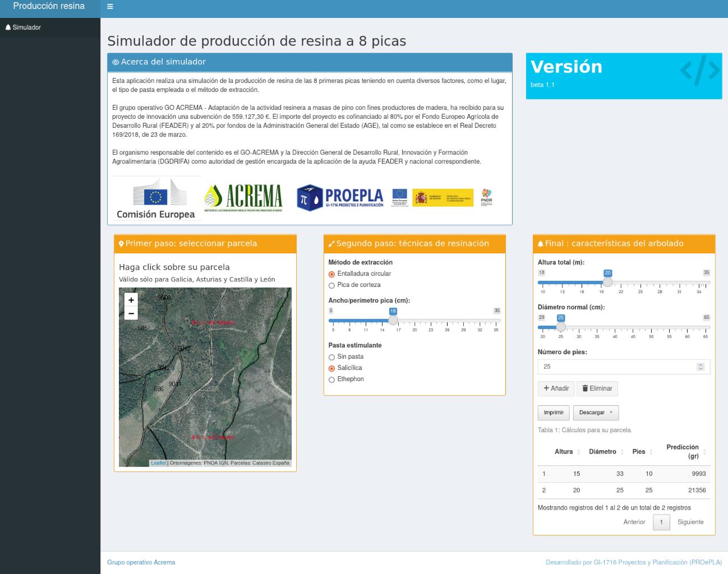Click the map marker icon in Primer paso
Viewport: 728px width, 574px height.
coord(121,244)
